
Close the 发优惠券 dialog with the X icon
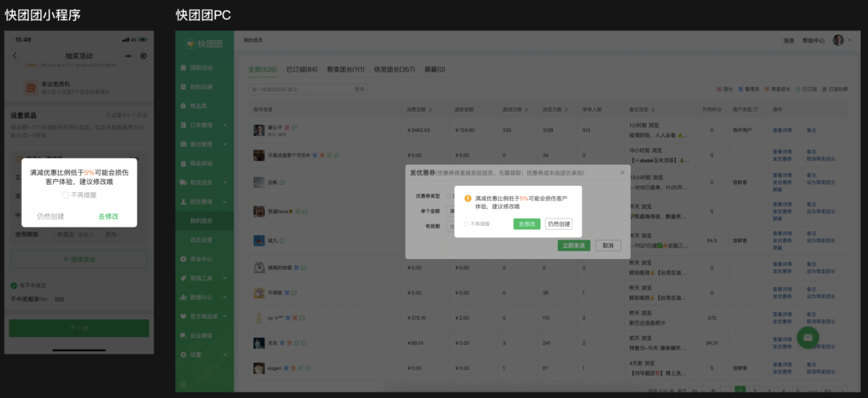tap(621, 172)
